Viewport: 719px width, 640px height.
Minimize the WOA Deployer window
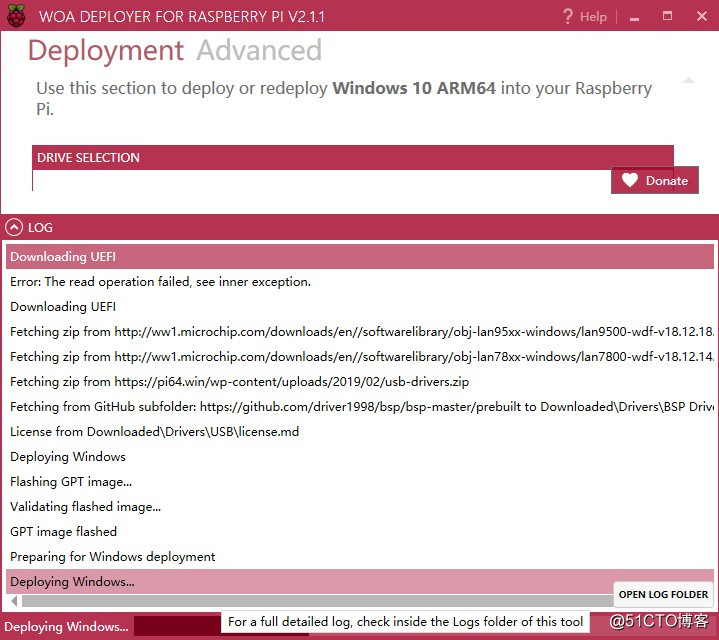point(634,17)
